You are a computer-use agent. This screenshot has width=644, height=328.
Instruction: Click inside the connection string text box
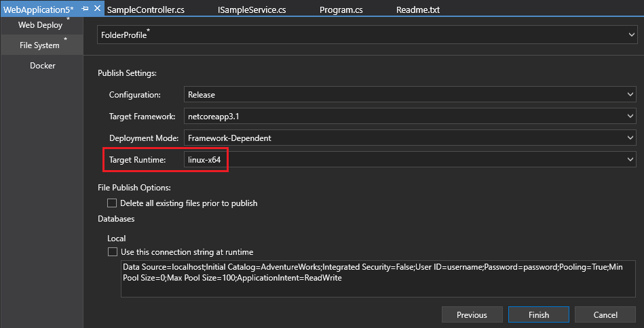point(378,278)
